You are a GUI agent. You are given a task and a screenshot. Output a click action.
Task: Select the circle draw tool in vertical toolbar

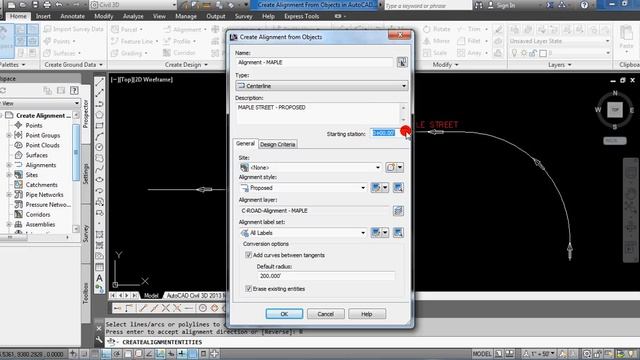coord(100,147)
